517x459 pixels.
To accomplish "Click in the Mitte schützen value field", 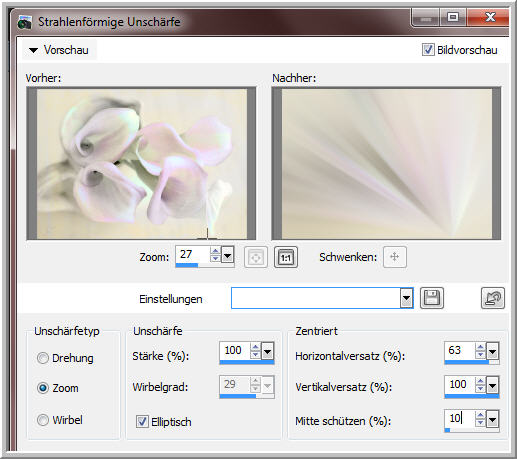I will [459, 418].
